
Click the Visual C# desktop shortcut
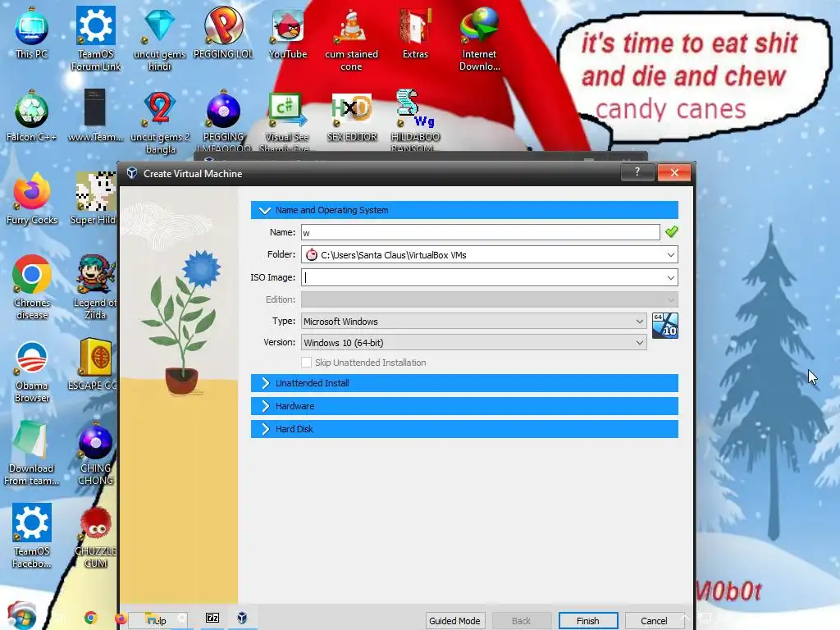point(288,121)
